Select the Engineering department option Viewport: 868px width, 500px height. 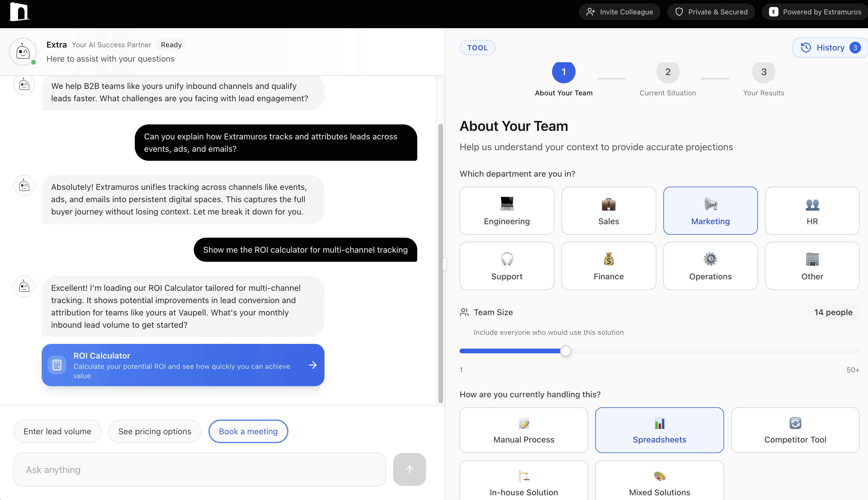tap(507, 210)
